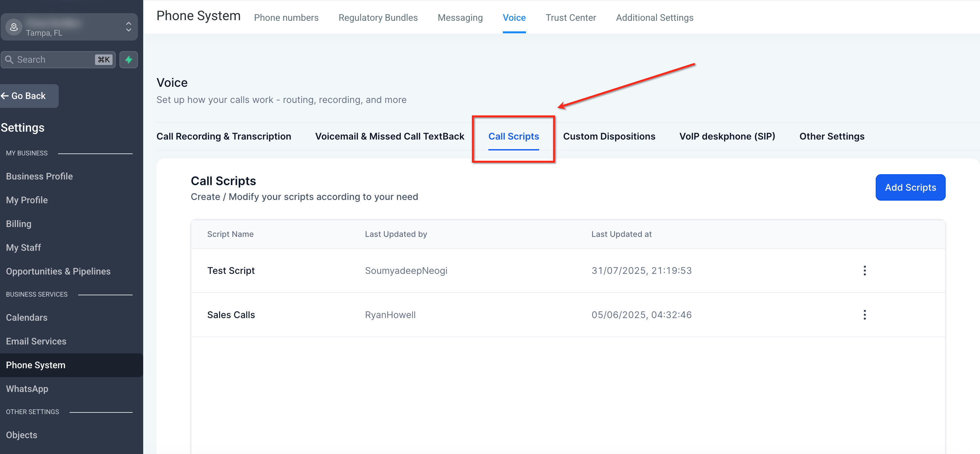Open Voicemail & Missed Call TextBack tab
The width and height of the screenshot is (980, 454).
[x=390, y=136]
